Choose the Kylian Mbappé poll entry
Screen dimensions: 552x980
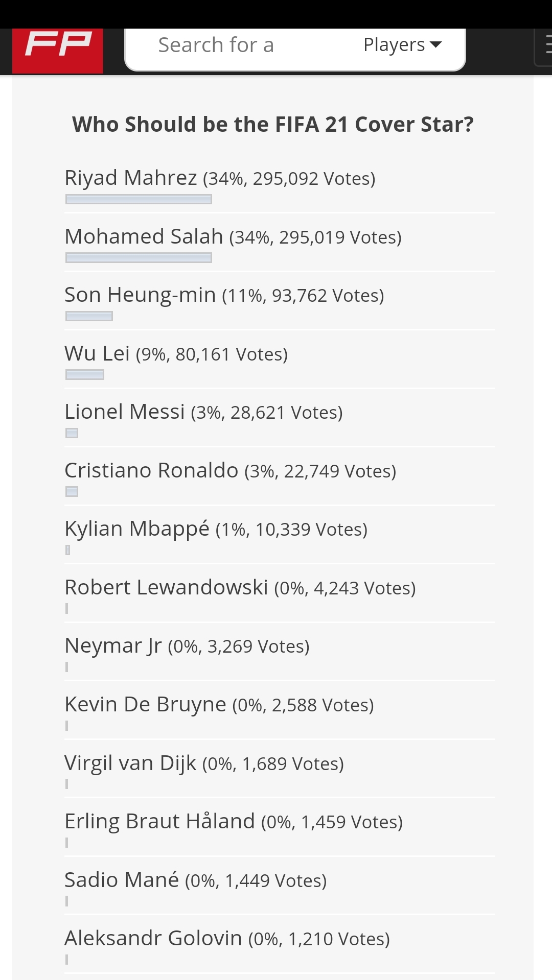(x=216, y=529)
